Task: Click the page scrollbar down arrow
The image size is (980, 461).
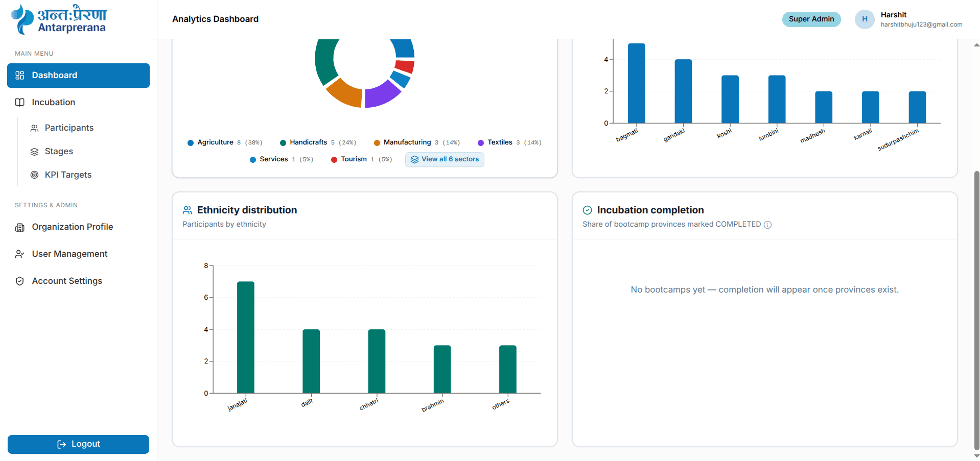Action: click(976, 456)
